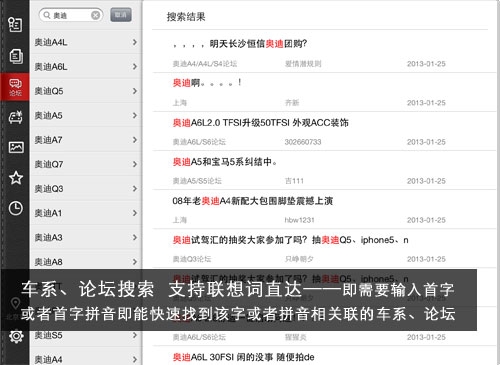500x365 pixels.
Task: Click username hbw1231
Action: [x=299, y=220]
